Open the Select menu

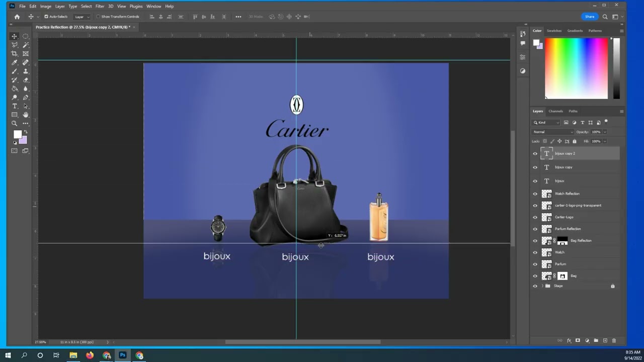[x=87, y=6]
